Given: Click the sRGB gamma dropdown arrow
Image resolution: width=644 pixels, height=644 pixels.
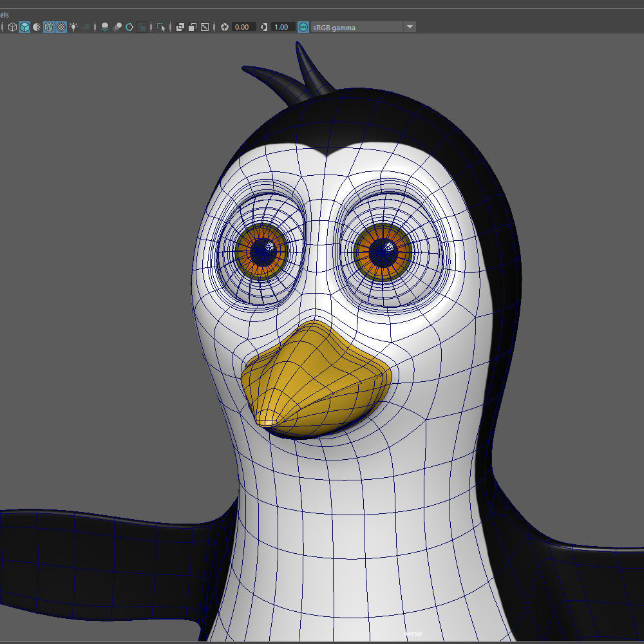Looking at the screenshot, I should point(410,27).
